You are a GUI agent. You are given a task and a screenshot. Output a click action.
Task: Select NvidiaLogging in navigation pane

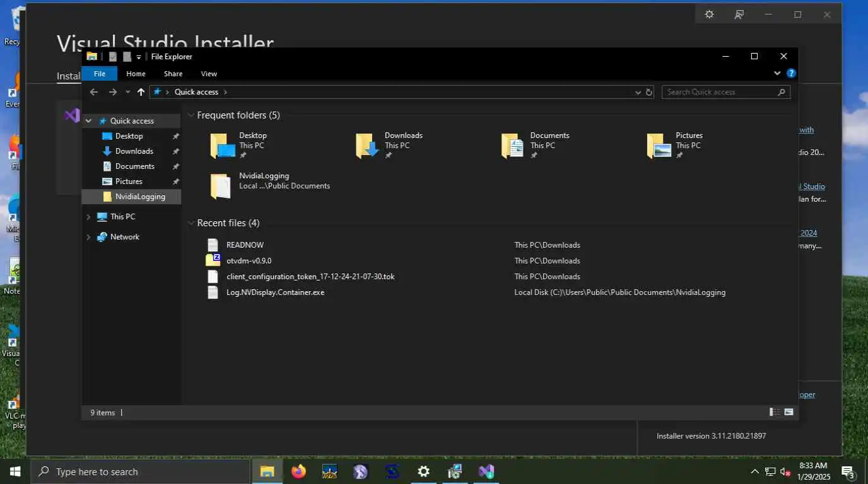click(x=140, y=197)
